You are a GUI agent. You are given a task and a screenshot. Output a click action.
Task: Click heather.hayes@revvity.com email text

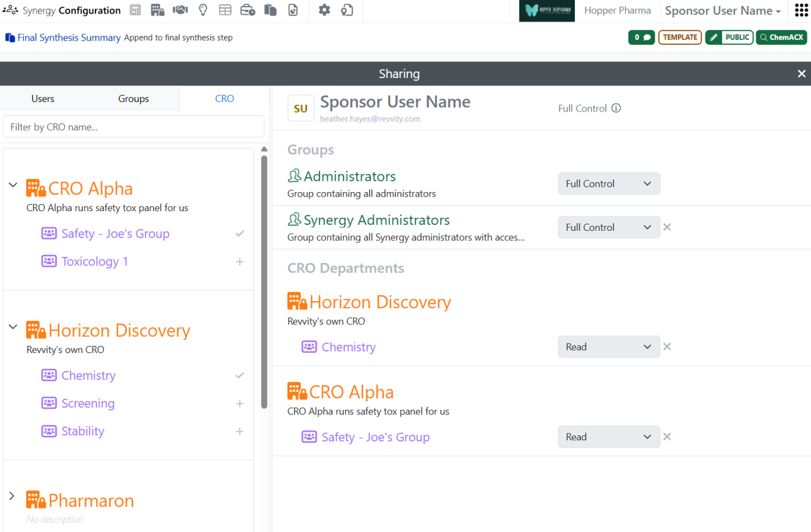coord(370,119)
